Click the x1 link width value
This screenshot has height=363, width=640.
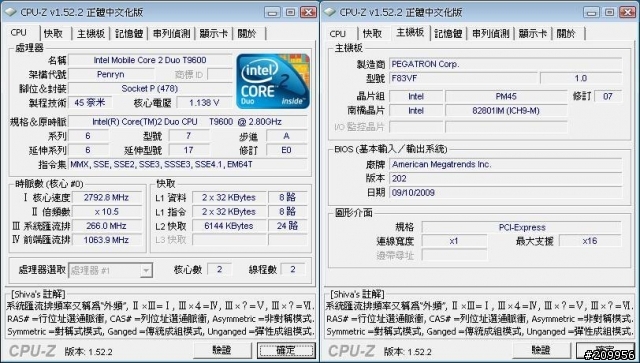click(454, 241)
